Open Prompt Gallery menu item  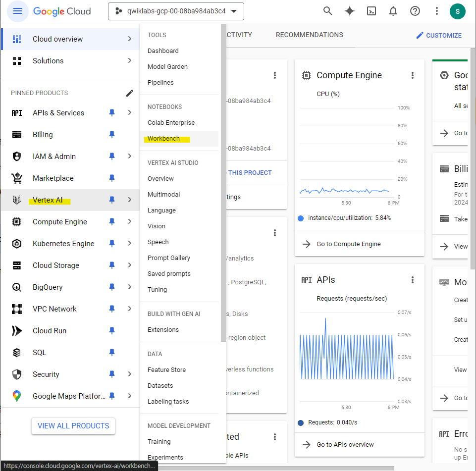point(179,258)
